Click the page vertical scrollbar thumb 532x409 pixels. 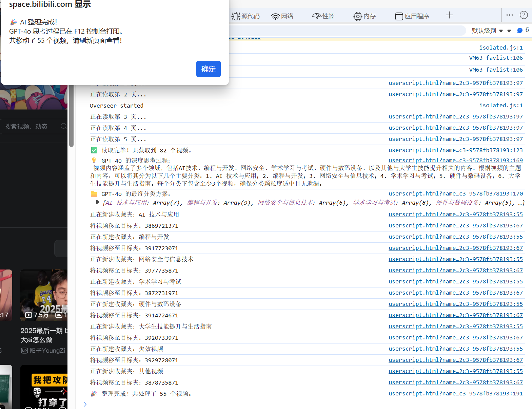(x=71, y=115)
